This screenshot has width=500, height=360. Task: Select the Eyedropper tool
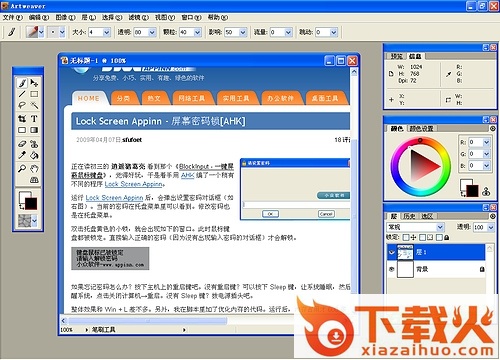[22, 155]
